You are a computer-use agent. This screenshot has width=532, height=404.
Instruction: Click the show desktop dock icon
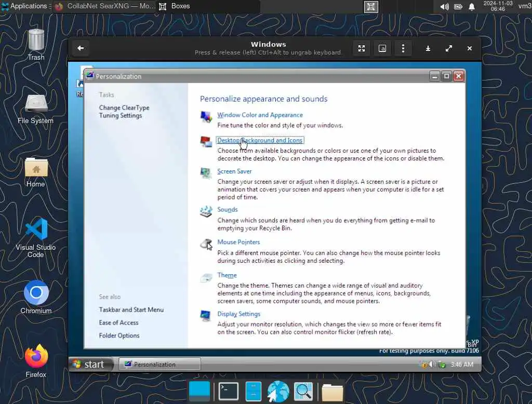[x=199, y=391]
